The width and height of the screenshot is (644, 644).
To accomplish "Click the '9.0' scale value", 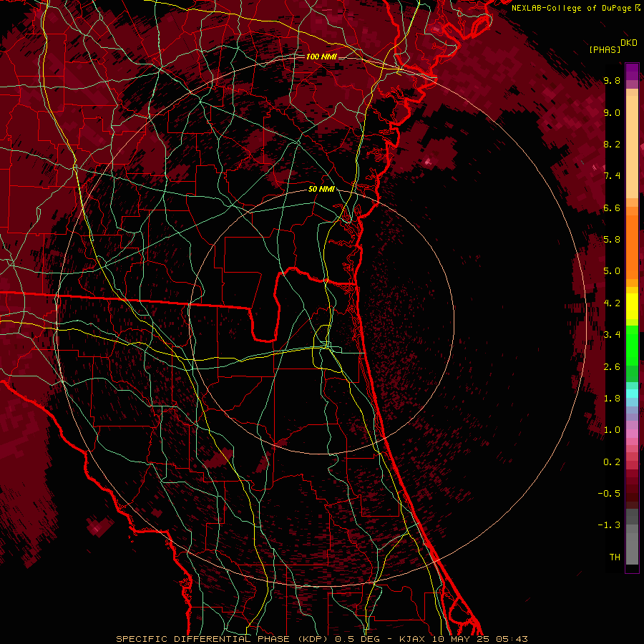I will tap(612, 112).
